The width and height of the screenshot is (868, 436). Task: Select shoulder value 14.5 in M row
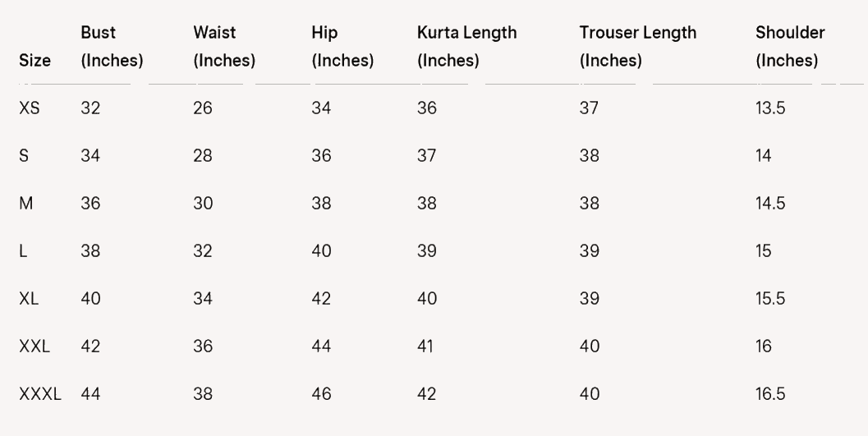770,204
